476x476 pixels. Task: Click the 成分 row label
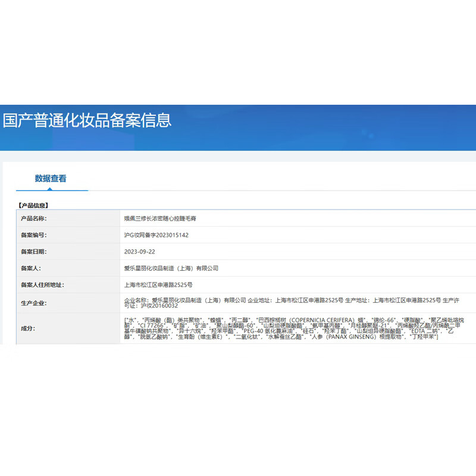click(x=27, y=328)
